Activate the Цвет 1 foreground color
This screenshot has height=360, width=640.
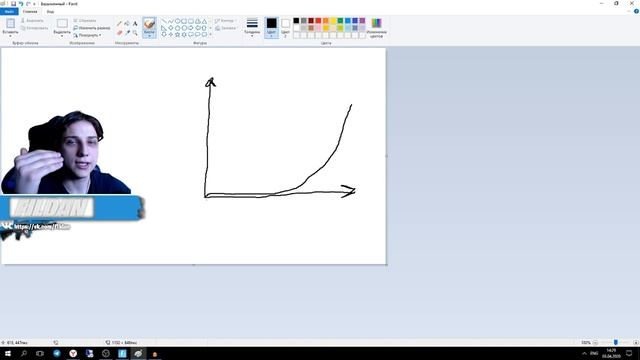point(271,27)
